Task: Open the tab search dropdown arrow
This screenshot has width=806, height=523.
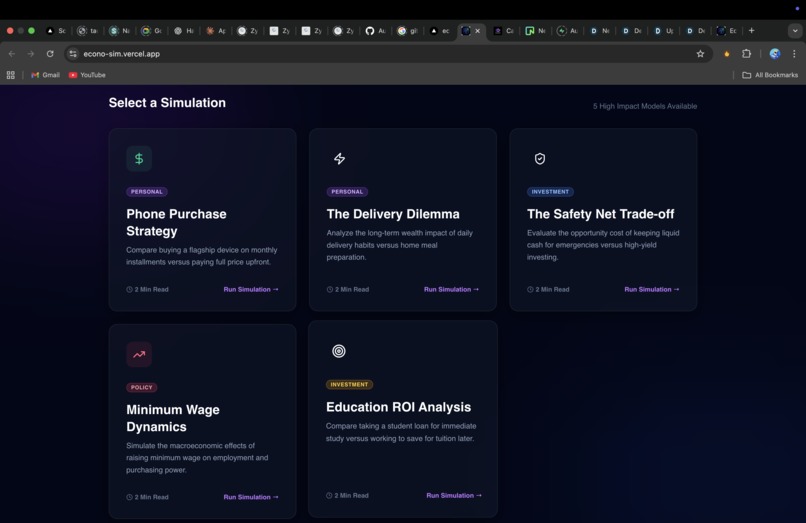Action: click(x=795, y=31)
